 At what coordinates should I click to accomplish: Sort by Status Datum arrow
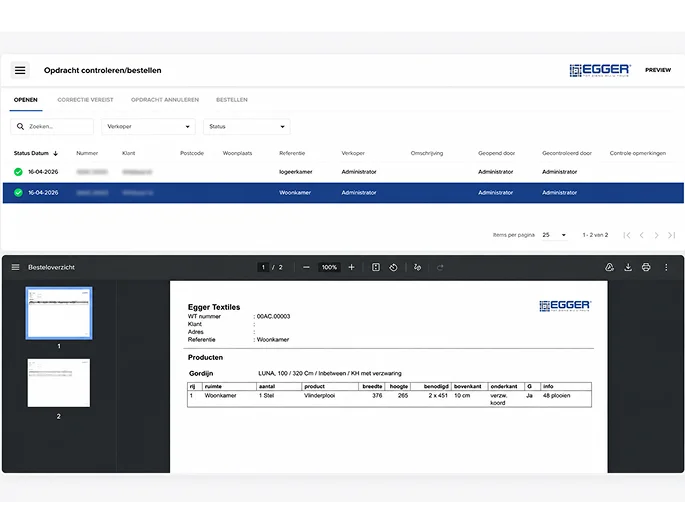pos(56,154)
